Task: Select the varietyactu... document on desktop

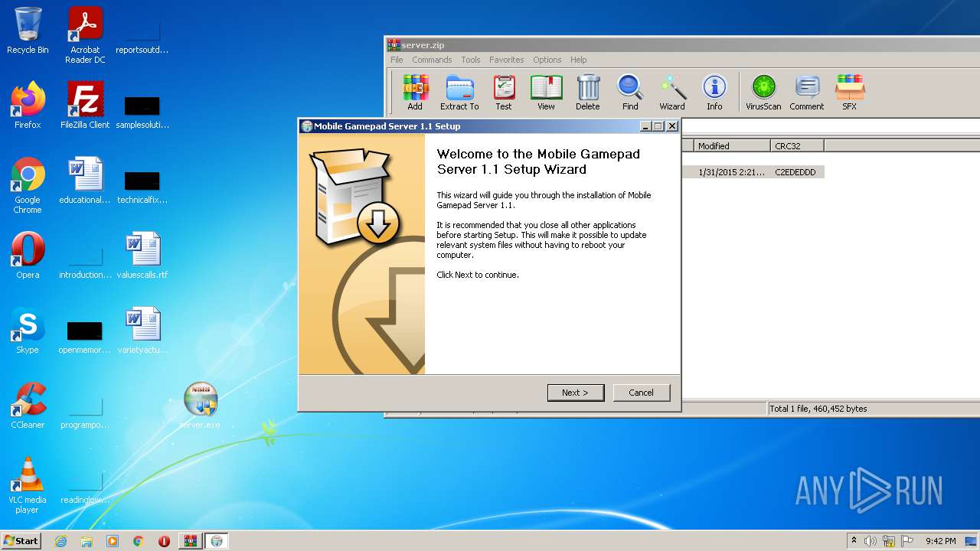Action: point(142,331)
